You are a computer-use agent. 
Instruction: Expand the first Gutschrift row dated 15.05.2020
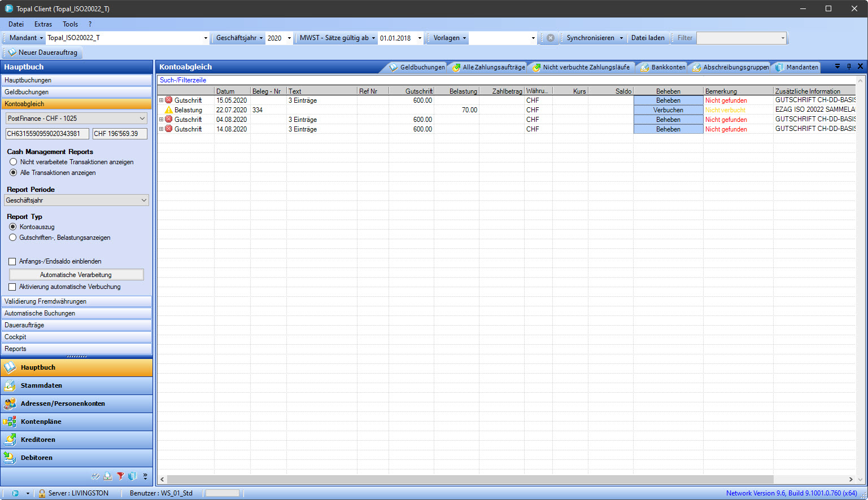click(161, 100)
